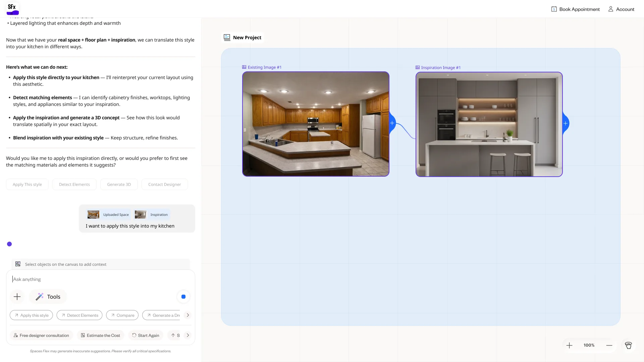This screenshot has width=644, height=362.
Task: Click the 100% zoom level value
Action: (x=589, y=345)
